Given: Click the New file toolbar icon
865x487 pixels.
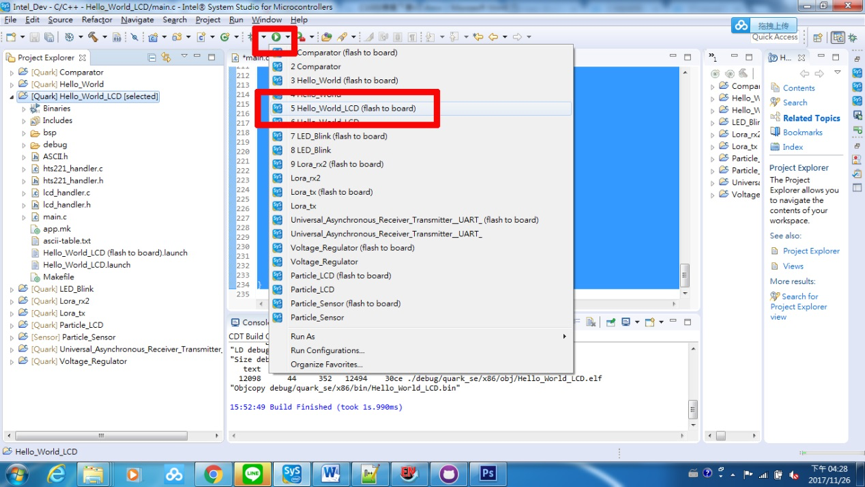Looking at the screenshot, I should (11, 37).
